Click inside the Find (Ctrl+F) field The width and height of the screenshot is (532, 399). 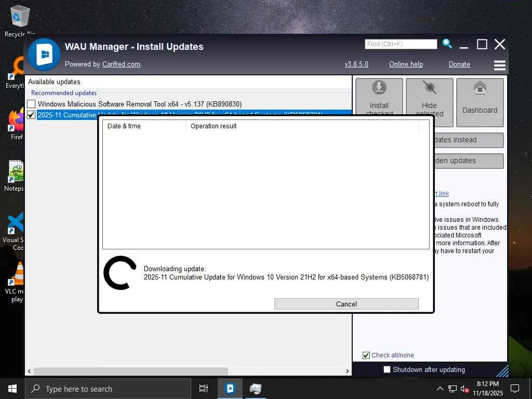click(401, 44)
